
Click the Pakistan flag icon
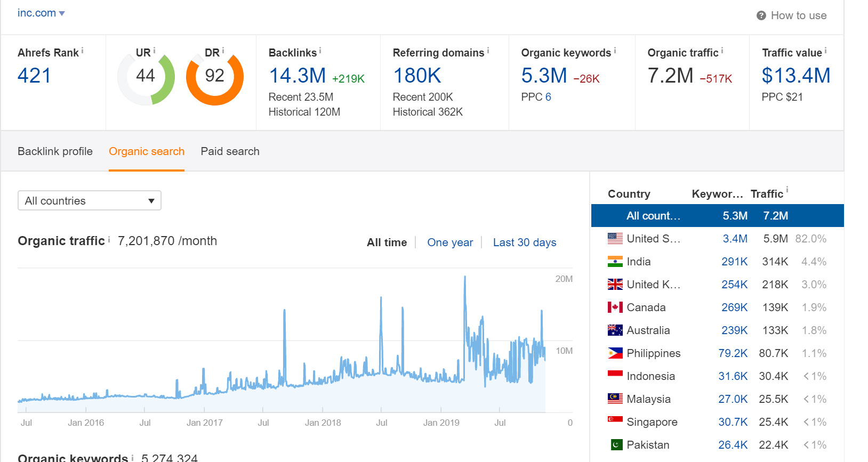point(617,444)
